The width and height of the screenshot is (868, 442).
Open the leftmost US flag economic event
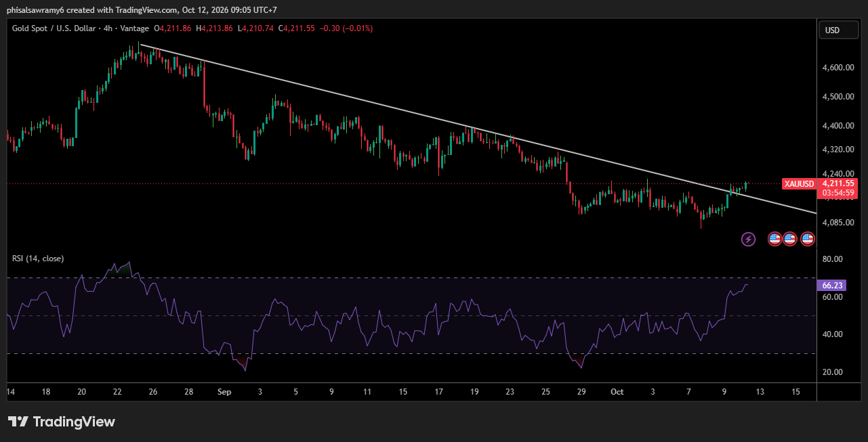click(774, 239)
